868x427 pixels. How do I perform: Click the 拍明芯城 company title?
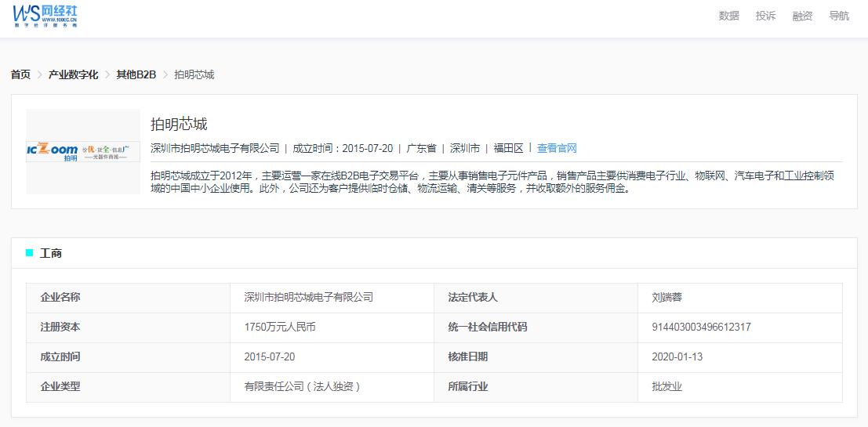click(x=179, y=124)
